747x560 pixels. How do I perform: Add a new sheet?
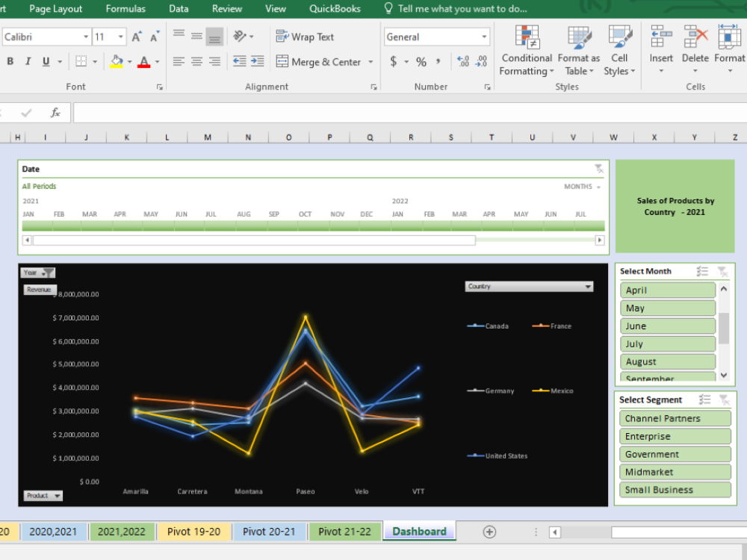489,532
